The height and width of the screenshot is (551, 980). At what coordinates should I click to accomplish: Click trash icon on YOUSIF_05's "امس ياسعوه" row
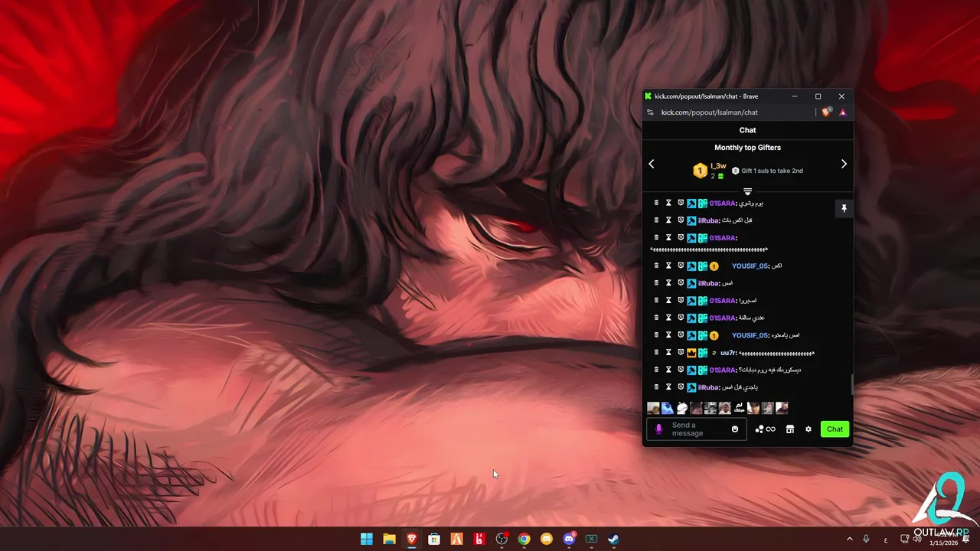[x=656, y=335]
